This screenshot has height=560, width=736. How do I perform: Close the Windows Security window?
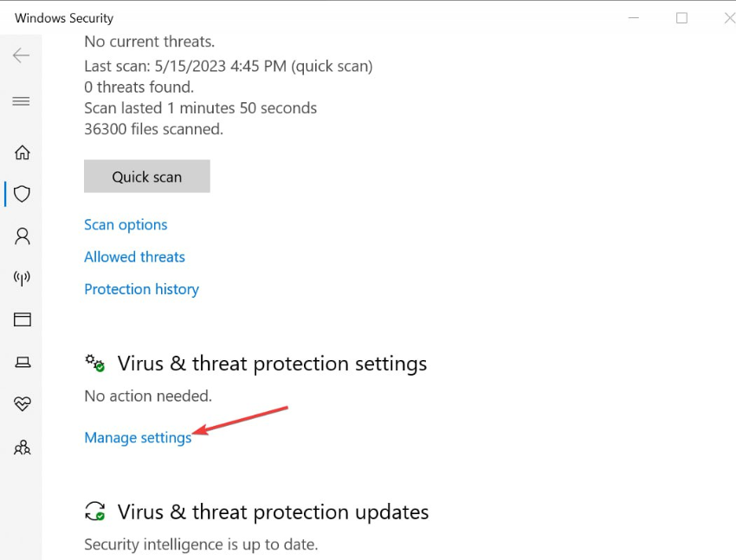click(x=728, y=18)
